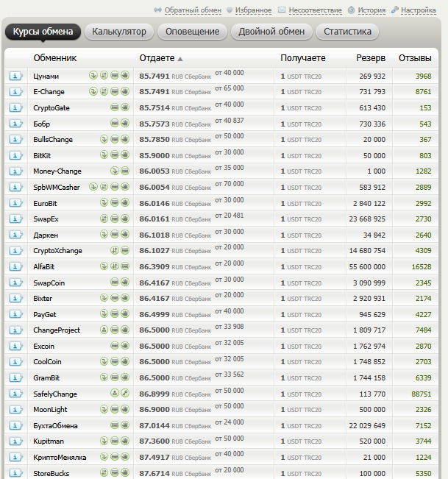Screen dimensions: 448x479
Task: Click reserve 22 029 649 in БухтаОбмена row
Action: tap(367, 425)
